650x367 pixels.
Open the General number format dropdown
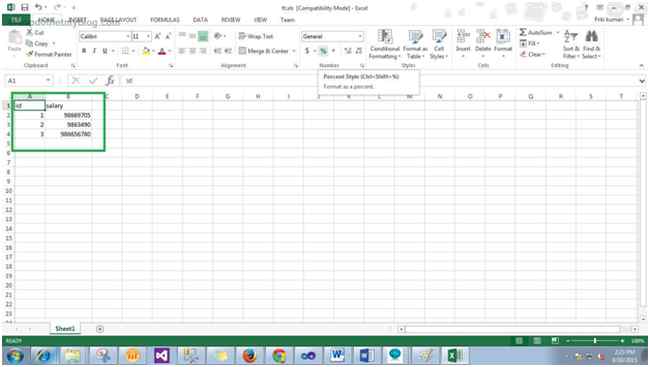click(x=360, y=36)
